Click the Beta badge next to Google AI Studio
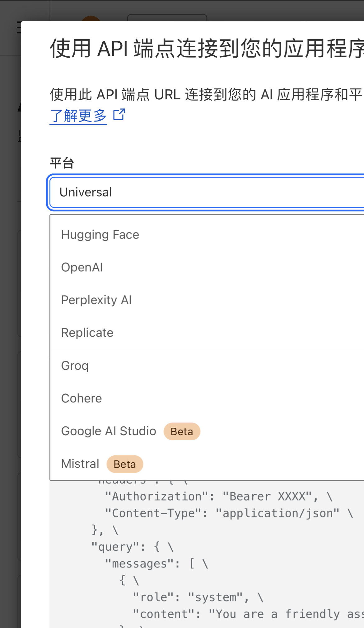Image resolution: width=364 pixels, height=628 pixels. coord(182,431)
